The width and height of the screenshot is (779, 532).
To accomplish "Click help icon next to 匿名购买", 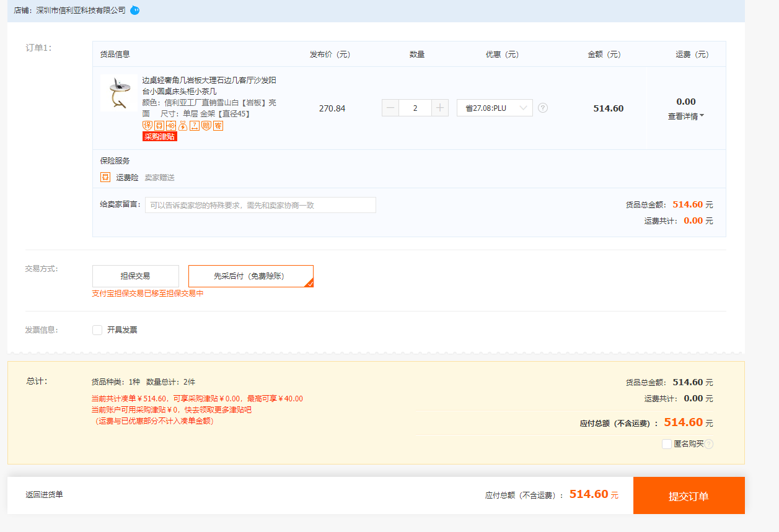I will click(x=709, y=444).
